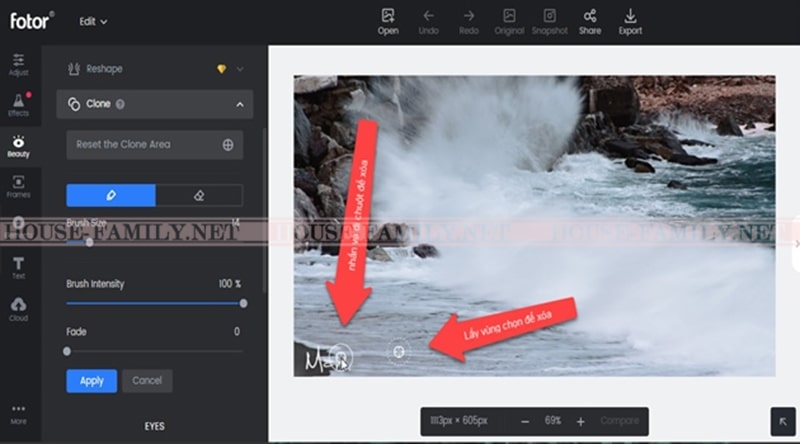
Task: Click the Compare button
Action: coord(619,421)
